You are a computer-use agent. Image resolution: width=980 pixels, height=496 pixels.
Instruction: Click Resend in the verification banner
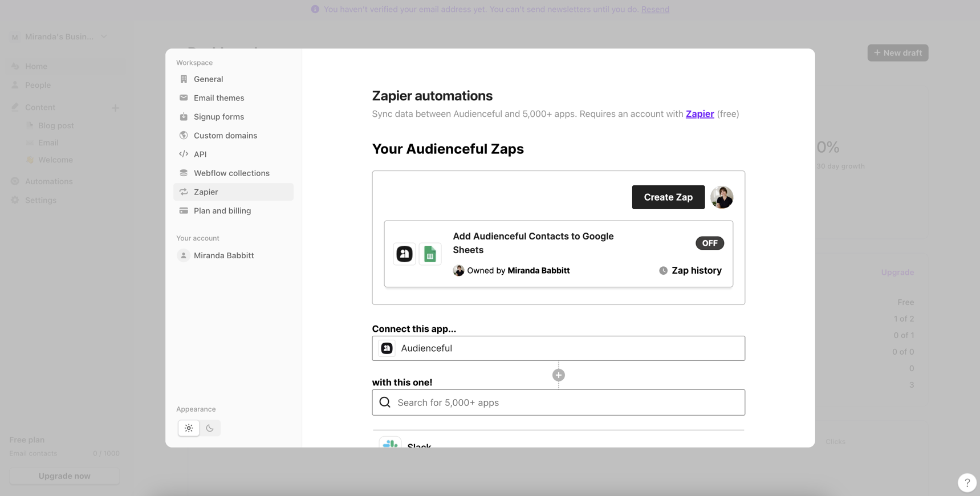[655, 9]
